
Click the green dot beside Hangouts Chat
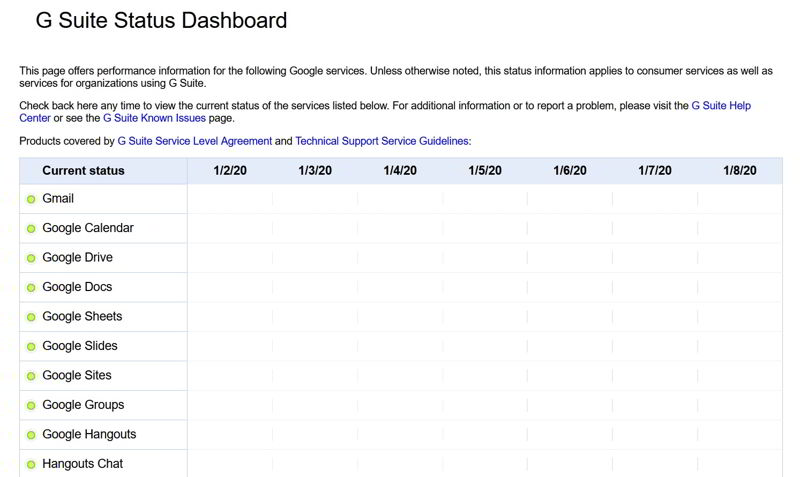click(31, 465)
